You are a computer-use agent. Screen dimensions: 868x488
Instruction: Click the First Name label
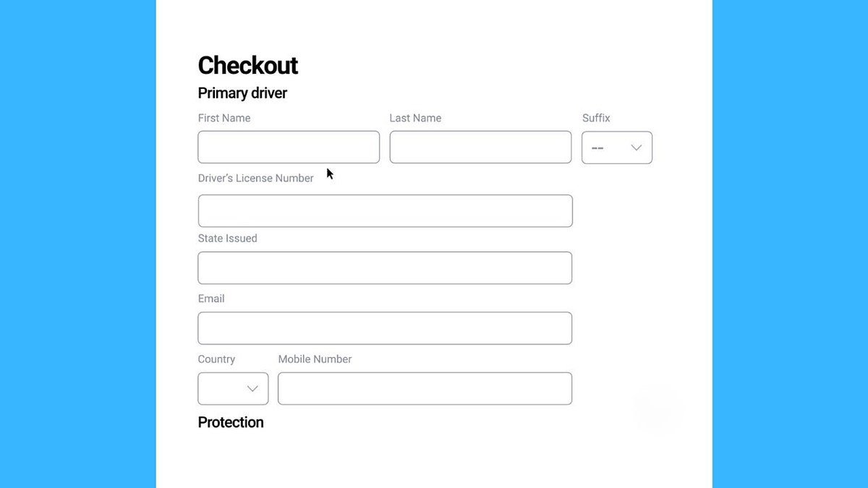pyautogui.click(x=224, y=118)
